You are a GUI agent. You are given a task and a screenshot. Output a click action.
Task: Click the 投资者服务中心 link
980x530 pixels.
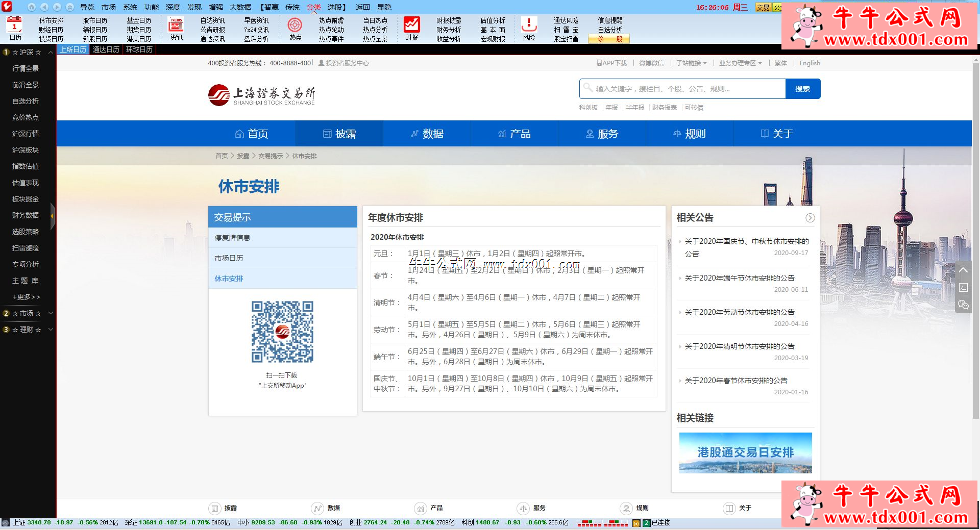coord(344,63)
